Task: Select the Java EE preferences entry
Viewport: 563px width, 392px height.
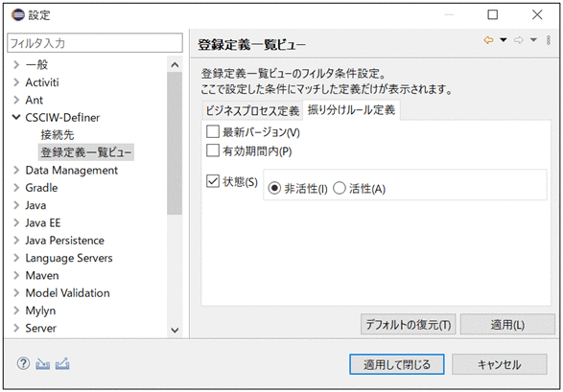Action: 43,222
